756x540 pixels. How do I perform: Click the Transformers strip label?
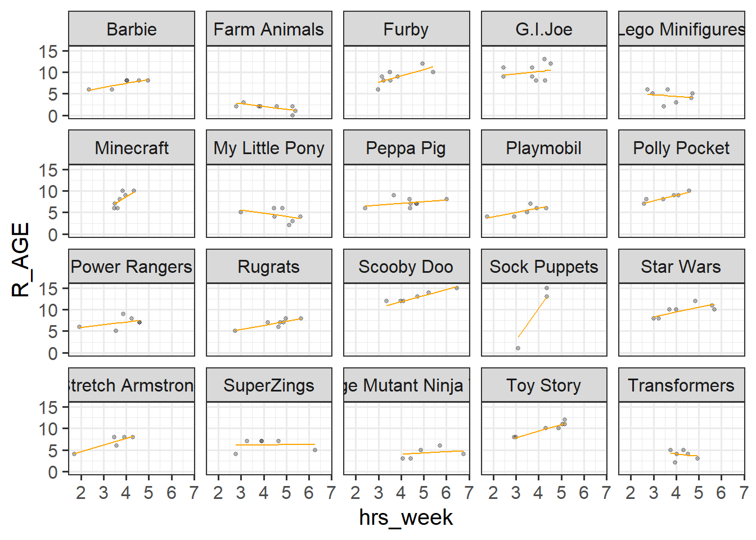click(x=681, y=385)
